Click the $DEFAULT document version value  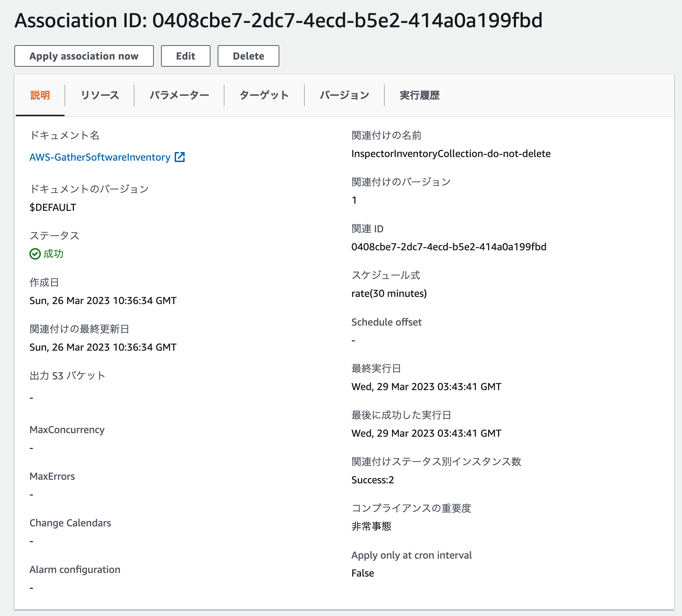(x=53, y=207)
